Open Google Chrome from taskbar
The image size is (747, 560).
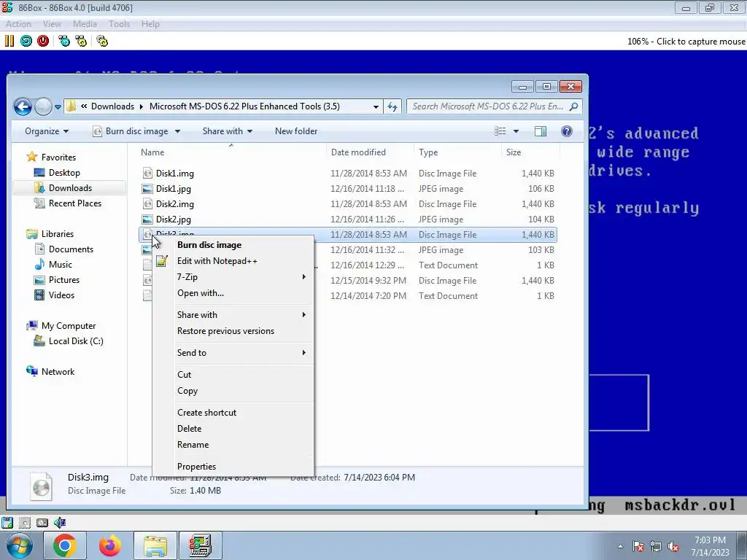[65, 545]
